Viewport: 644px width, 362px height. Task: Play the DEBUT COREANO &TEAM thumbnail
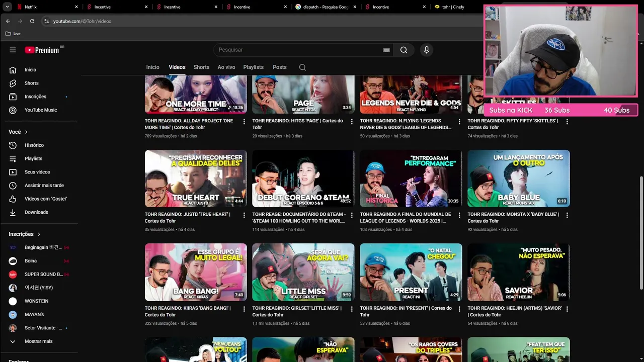pyautogui.click(x=303, y=178)
